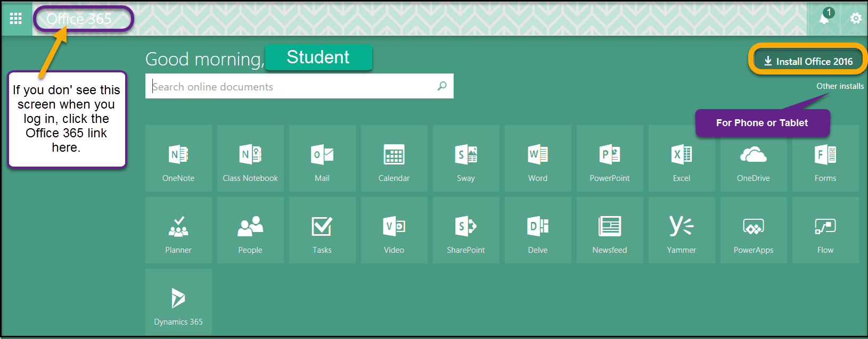Image resolution: width=868 pixels, height=339 pixels.
Task: Focus the Search online documents field
Action: point(299,86)
